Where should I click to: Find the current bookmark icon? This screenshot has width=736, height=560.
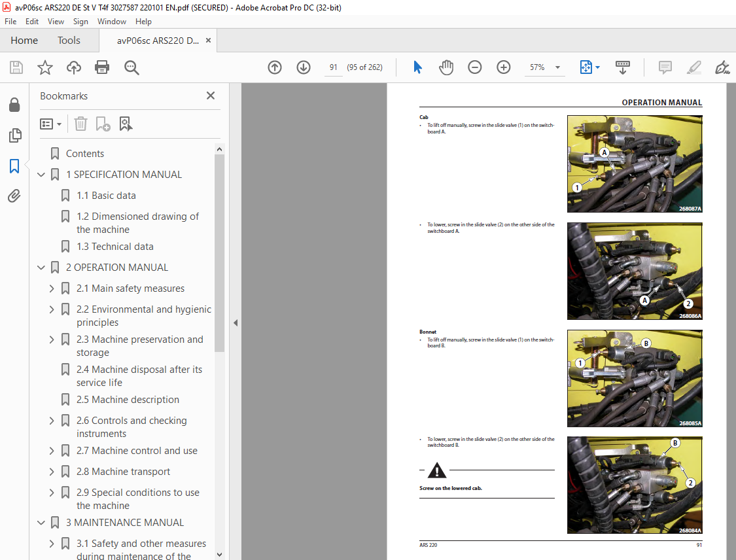coord(126,124)
